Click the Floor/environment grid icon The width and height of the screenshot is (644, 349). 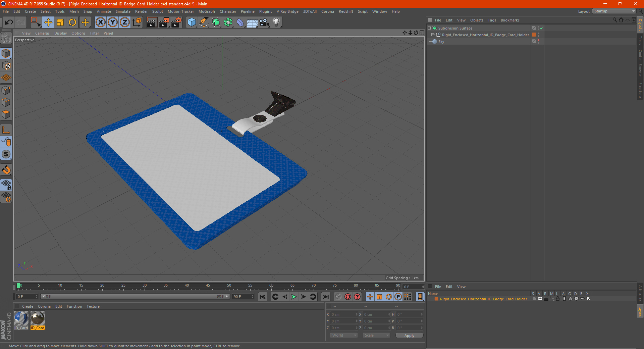tap(252, 22)
